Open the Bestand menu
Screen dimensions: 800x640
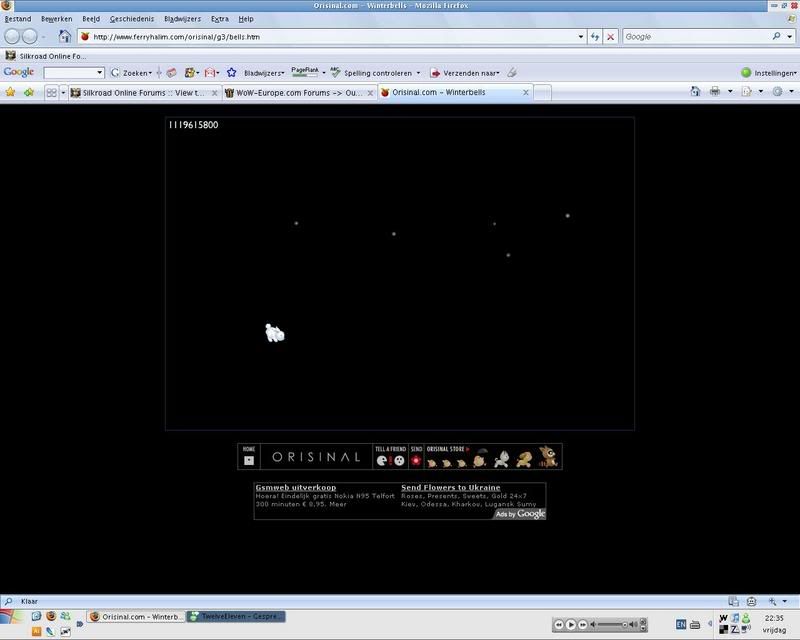point(18,19)
